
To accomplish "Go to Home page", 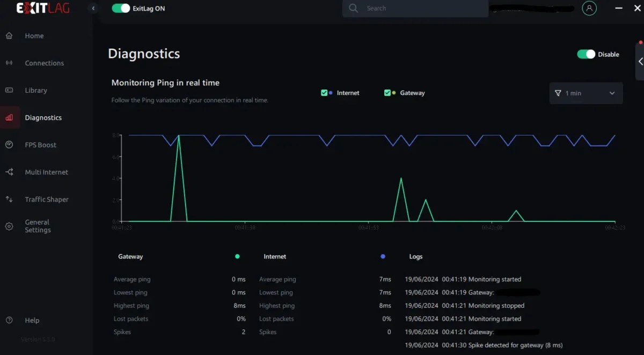I will [x=34, y=36].
